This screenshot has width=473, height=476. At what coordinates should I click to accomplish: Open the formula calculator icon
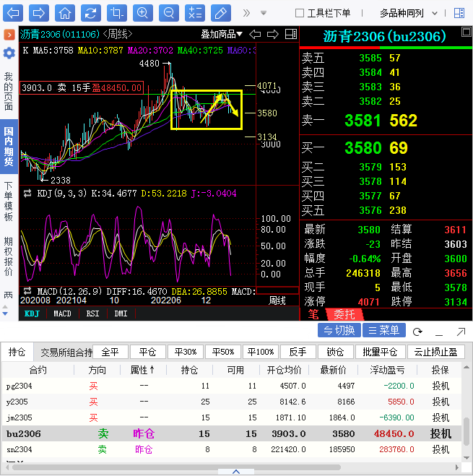click(195, 13)
